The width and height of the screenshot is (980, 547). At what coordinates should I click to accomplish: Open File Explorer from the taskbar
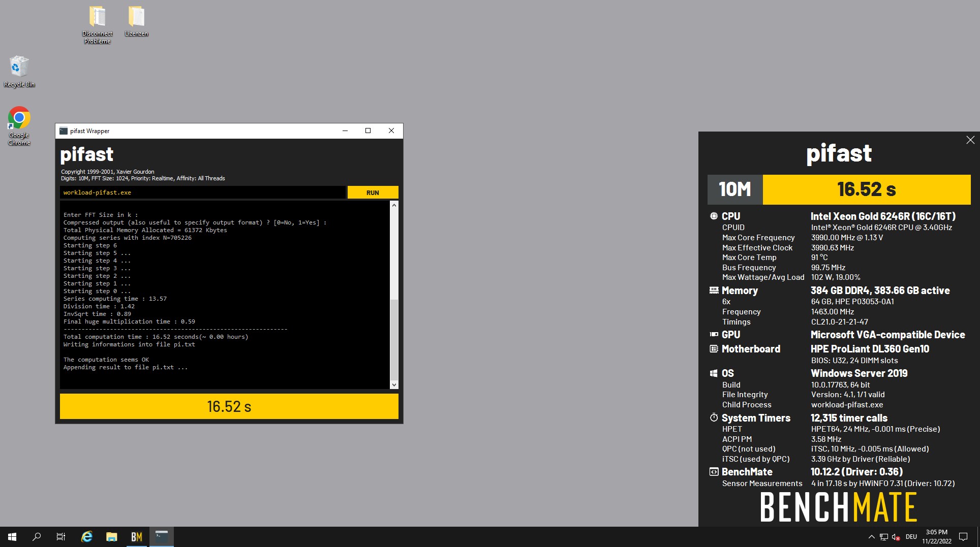(x=111, y=537)
